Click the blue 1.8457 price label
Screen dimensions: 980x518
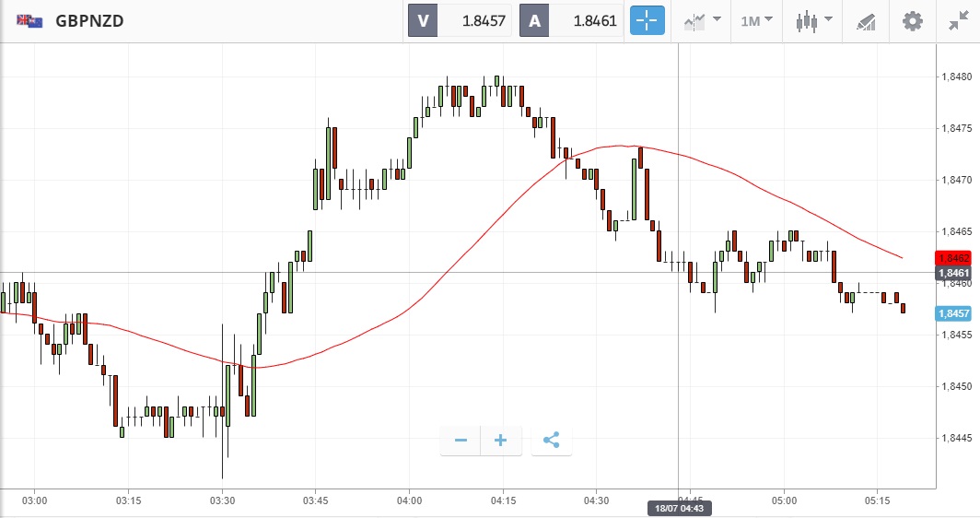click(x=951, y=313)
